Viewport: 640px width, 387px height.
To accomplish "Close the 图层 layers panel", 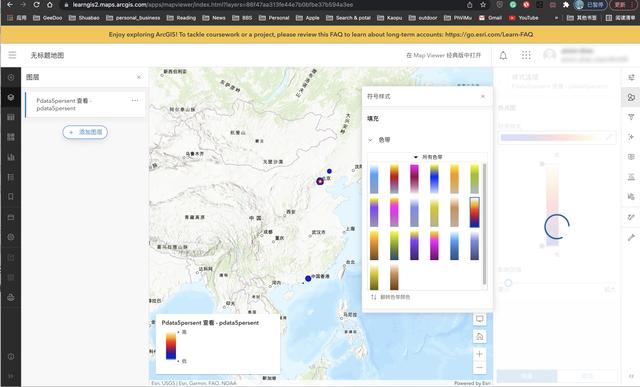I will coord(139,77).
